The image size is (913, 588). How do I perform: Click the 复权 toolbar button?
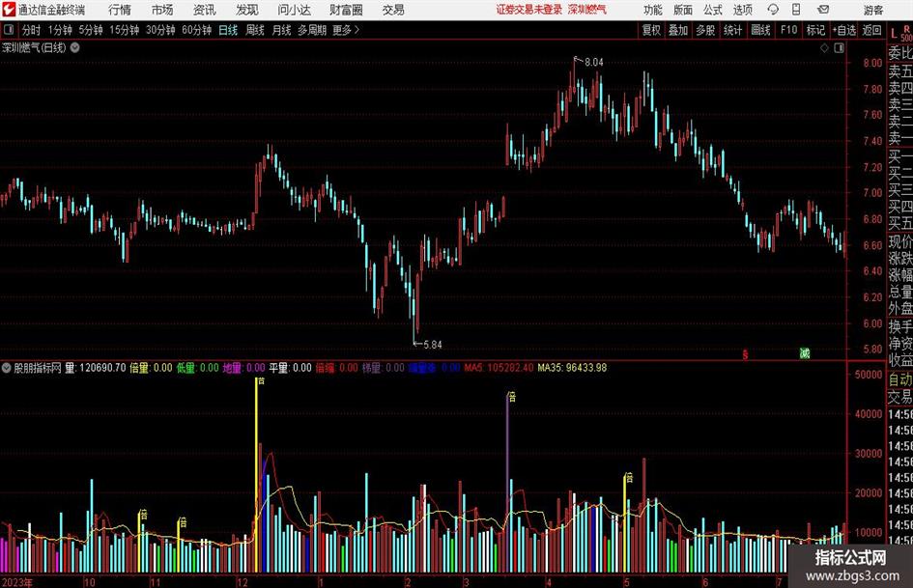tap(651, 30)
